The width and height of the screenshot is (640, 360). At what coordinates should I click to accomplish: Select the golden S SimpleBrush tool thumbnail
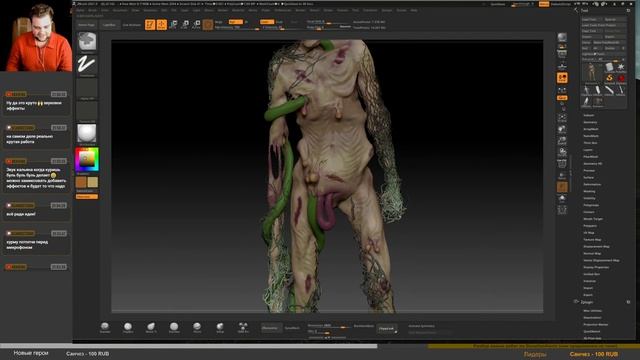(x=609, y=78)
